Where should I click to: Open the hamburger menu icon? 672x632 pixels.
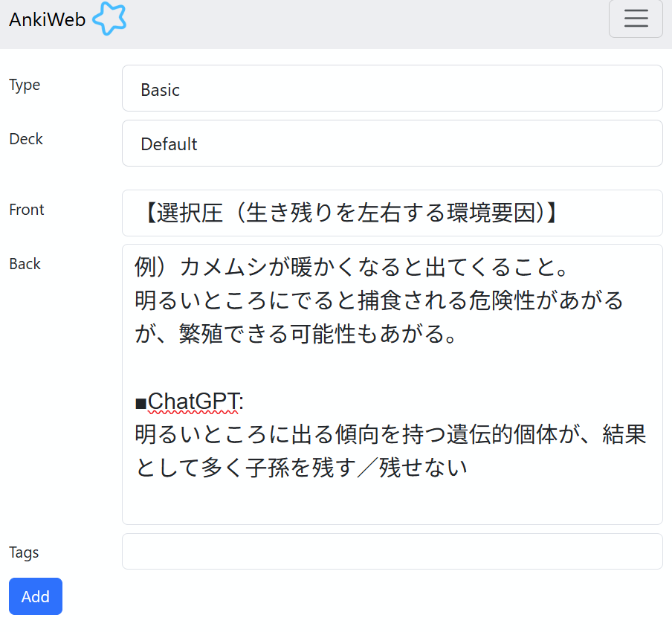tap(636, 19)
